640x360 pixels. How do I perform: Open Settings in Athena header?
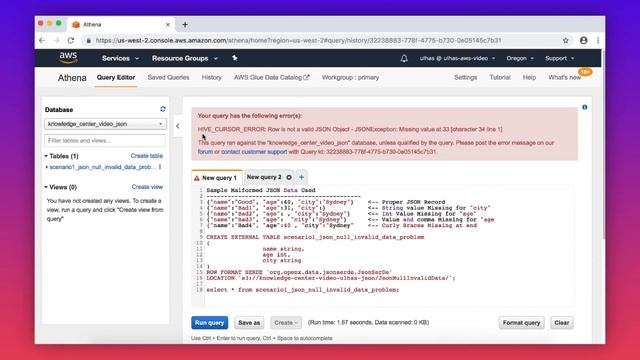(465, 78)
